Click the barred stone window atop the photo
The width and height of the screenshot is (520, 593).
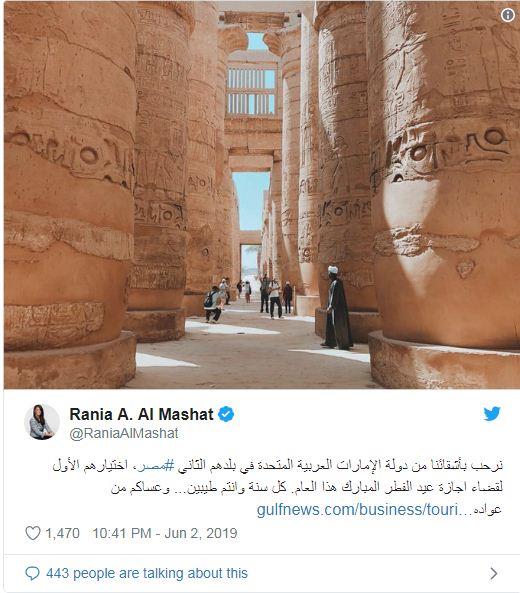pyautogui.click(x=251, y=91)
